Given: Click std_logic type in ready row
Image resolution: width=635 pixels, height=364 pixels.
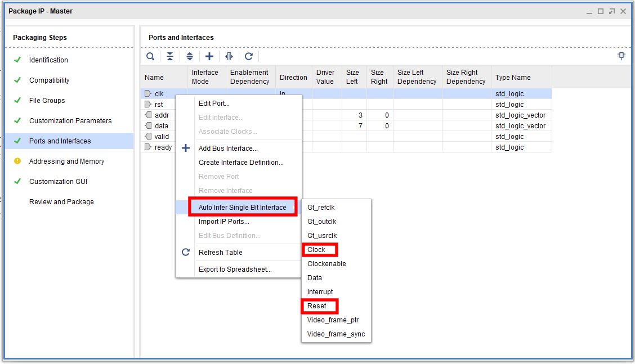Looking at the screenshot, I should pos(509,147).
